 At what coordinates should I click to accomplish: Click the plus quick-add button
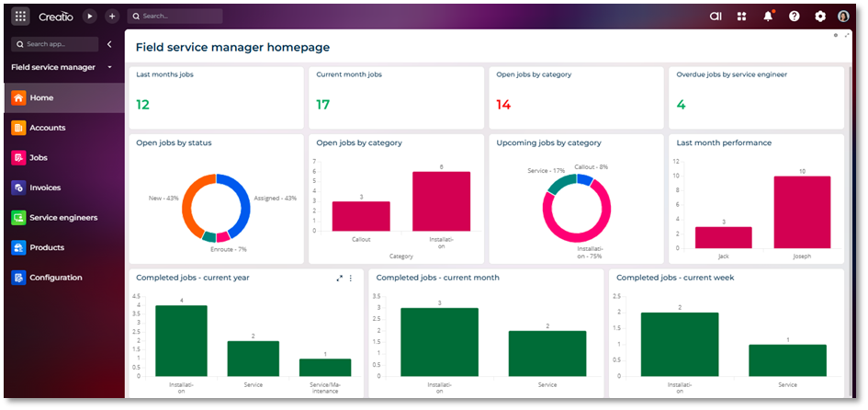[112, 16]
